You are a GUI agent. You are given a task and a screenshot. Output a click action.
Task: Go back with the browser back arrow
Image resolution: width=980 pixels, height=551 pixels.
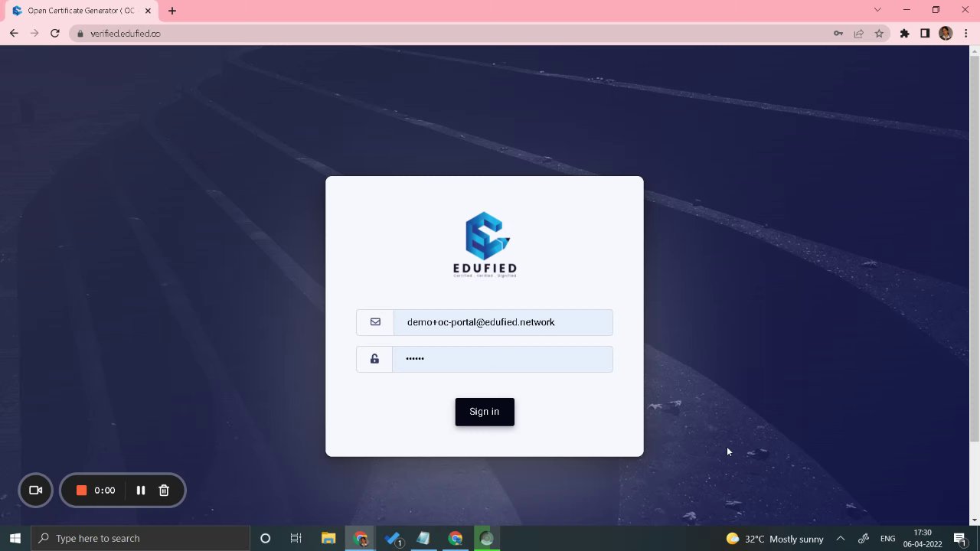click(14, 34)
